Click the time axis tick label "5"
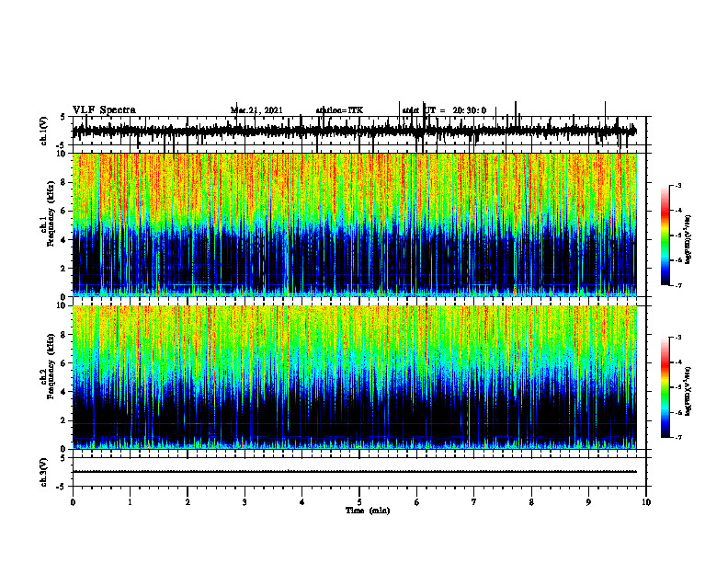Image resolution: width=728 pixels, height=563 pixels. click(x=359, y=502)
